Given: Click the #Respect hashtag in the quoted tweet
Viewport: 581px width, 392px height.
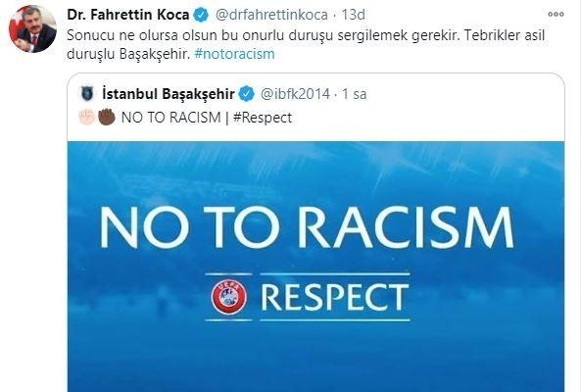Looking at the screenshot, I should click(x=263, y=118).
